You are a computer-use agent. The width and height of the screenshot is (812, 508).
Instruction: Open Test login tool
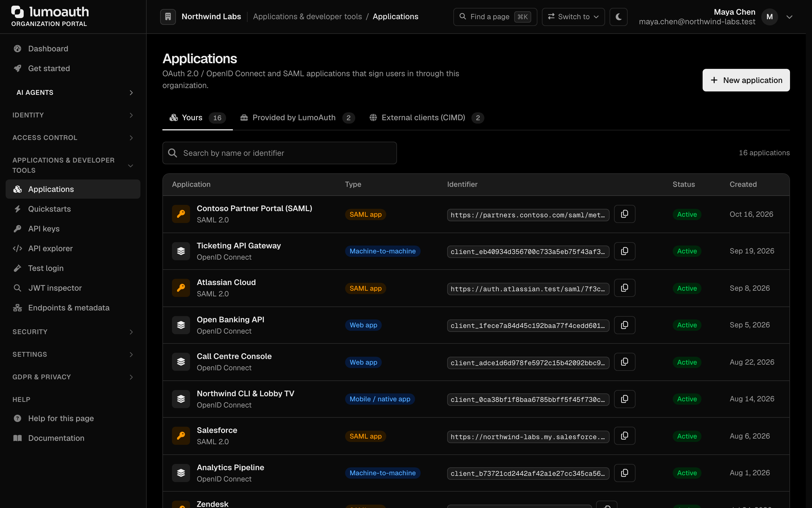(73, 268)
